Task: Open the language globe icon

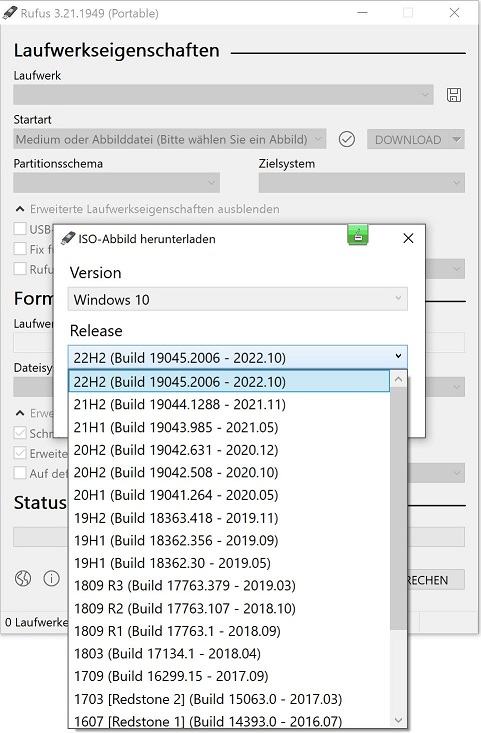Action: click(23, 578)
